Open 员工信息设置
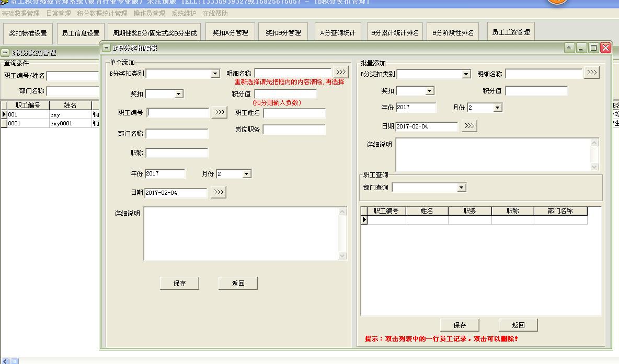 (79, 32)
